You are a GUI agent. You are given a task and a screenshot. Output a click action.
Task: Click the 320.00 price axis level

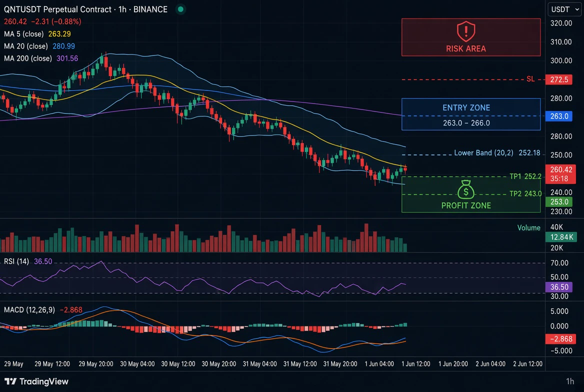pyautogui.click(x=561, y=23)
